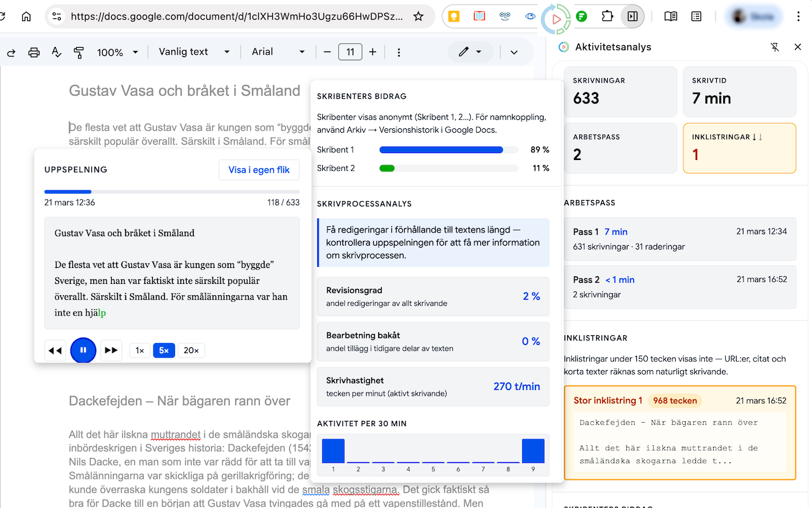Click the 968 tecken badge
The height and width of the screenshot is (508, 812).
674,401
